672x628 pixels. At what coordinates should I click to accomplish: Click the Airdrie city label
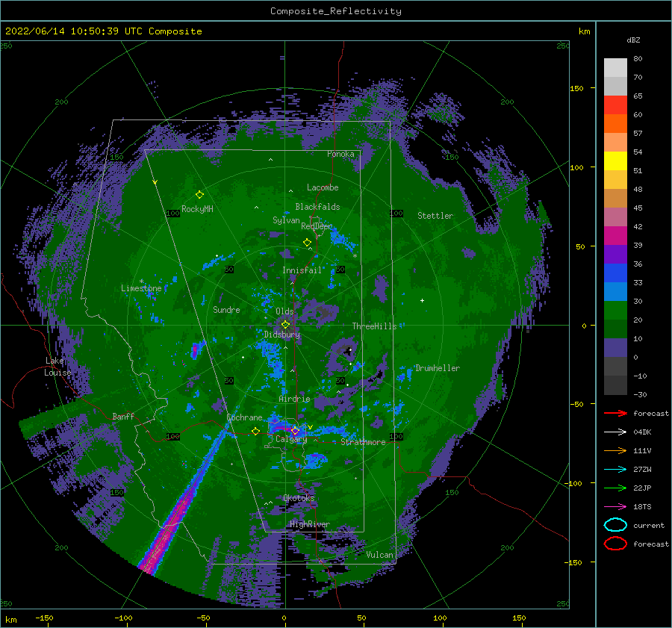pos(294,399)
